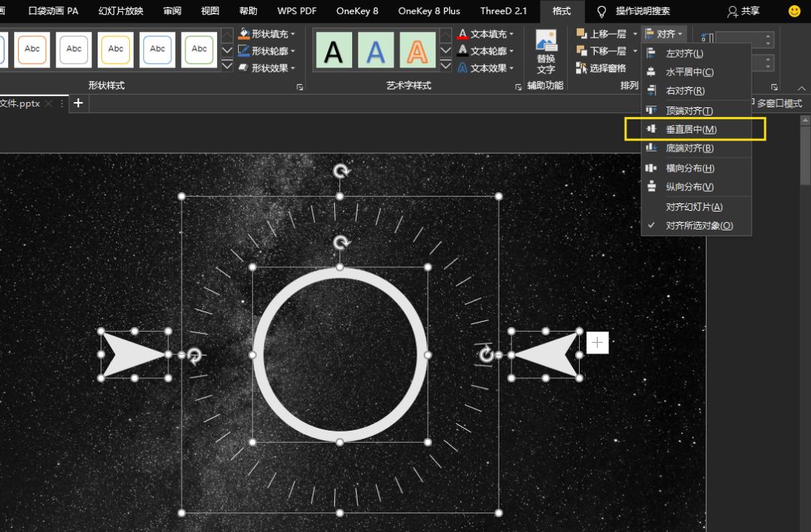
Task: Open the 形状效果 dropdown
Action: coord(267,68)
